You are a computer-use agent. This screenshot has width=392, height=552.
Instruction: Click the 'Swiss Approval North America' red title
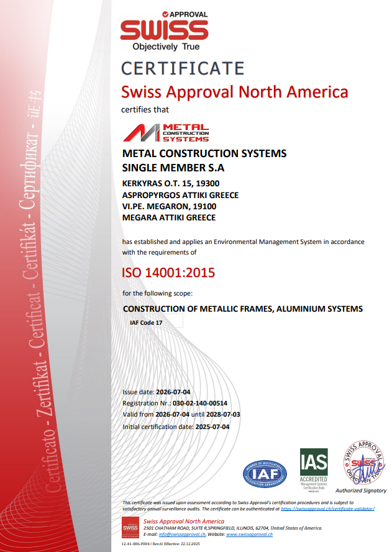coord(235,92)
